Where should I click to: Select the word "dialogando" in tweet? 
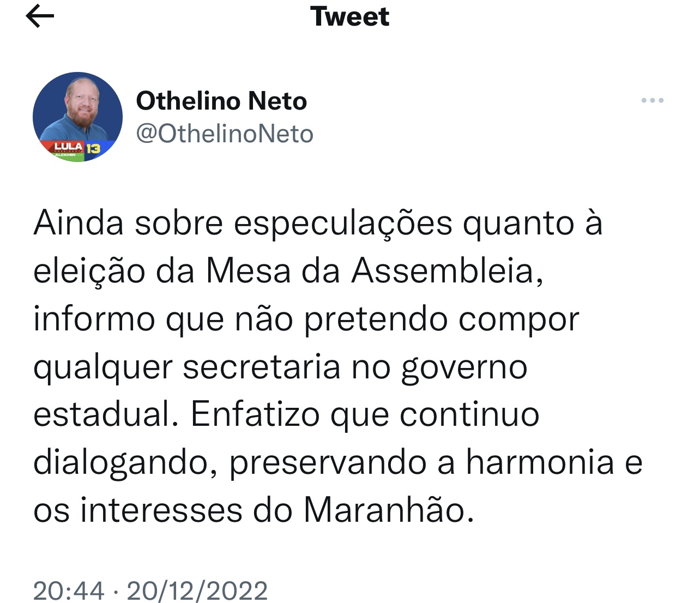(x=121, y=463)
